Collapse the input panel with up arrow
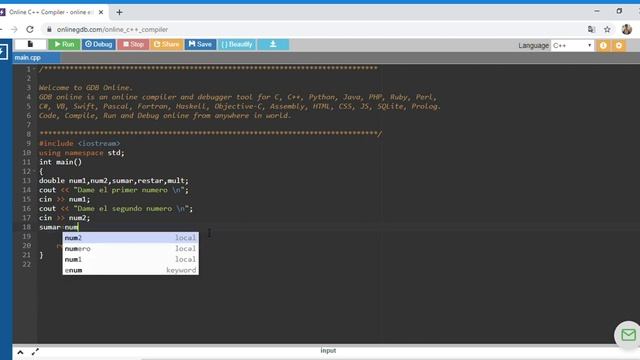The height and width of the screenshot is (360, 640). click(x=20, y=352)
